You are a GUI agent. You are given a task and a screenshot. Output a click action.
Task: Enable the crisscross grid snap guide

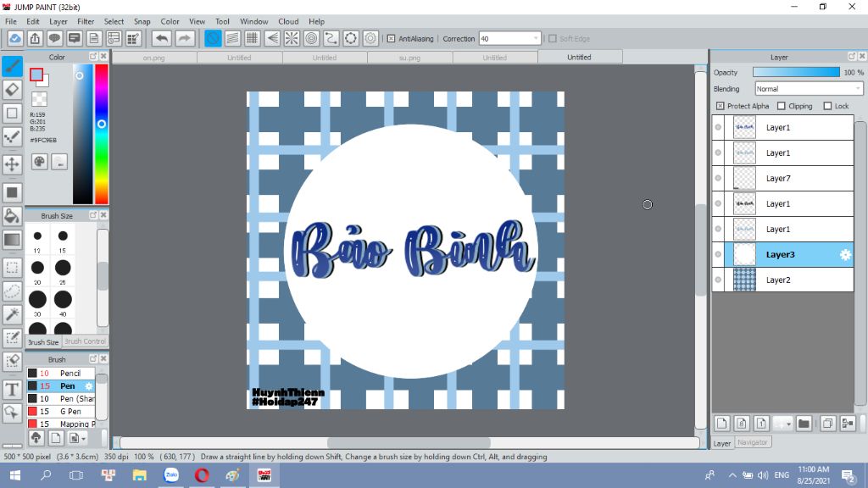pyautogui.click(x=253, y=39)
